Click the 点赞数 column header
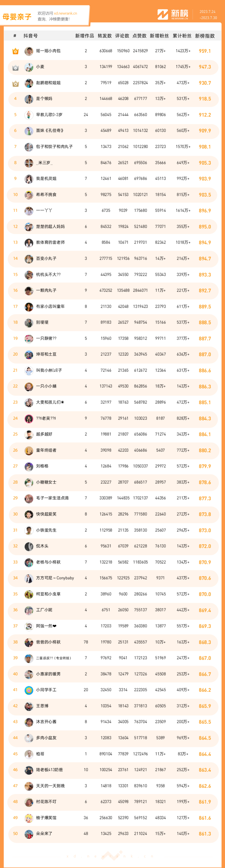This screenshot has width=225, height=868. (140, 36)
